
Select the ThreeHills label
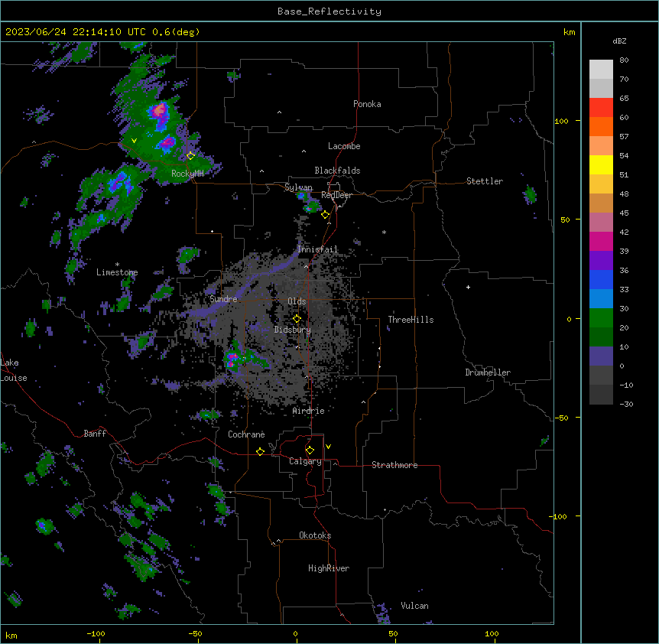[411, 320]
